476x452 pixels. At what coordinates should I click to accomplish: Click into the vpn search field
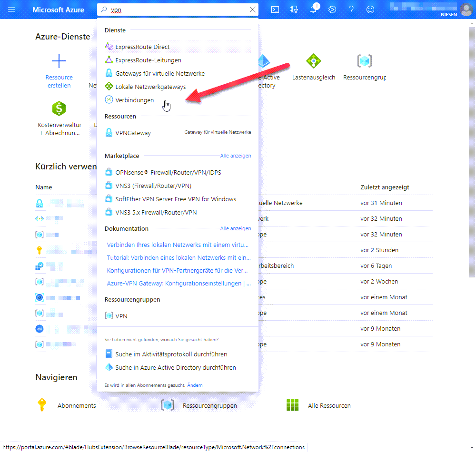(178, 10)
